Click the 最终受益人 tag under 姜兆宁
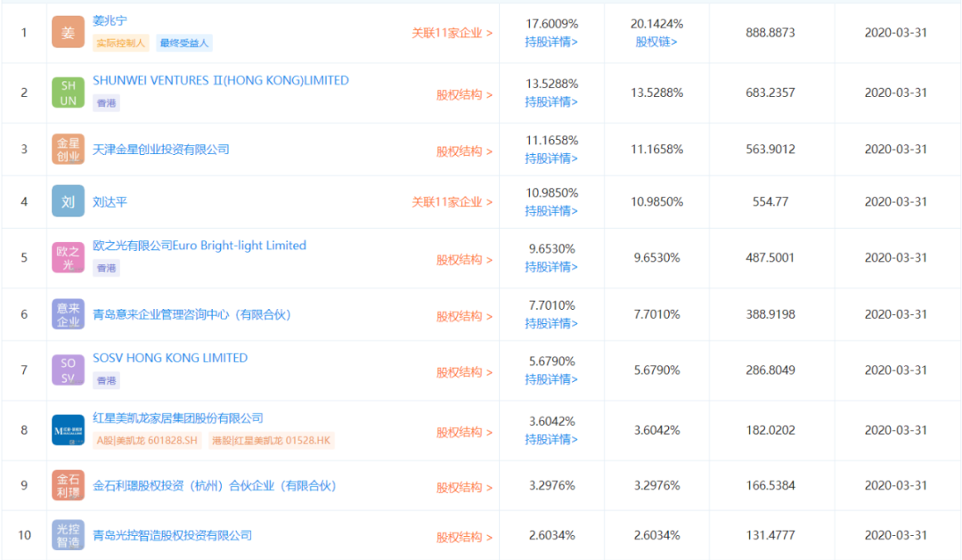The height and width of the screenshot is (560, 962). pos(184,43)
